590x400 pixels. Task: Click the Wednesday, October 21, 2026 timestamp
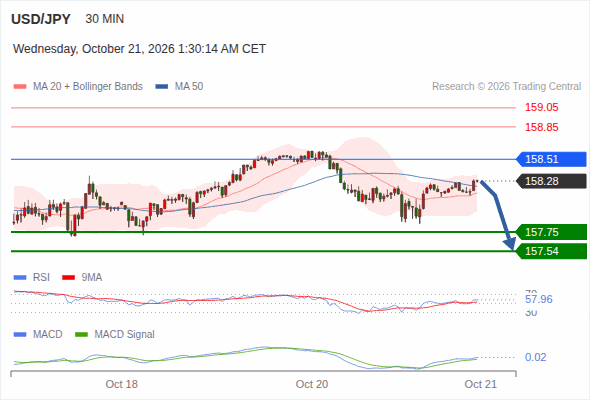click(x=139, y=49)
